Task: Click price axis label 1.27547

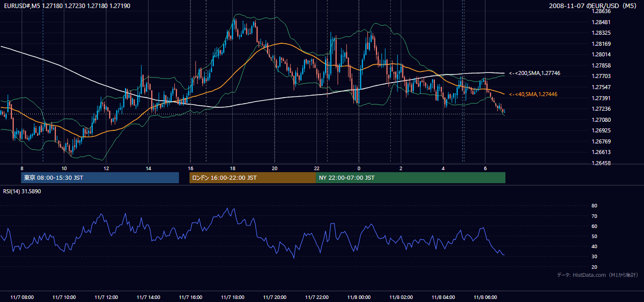Action: click(x=602, y=87)
